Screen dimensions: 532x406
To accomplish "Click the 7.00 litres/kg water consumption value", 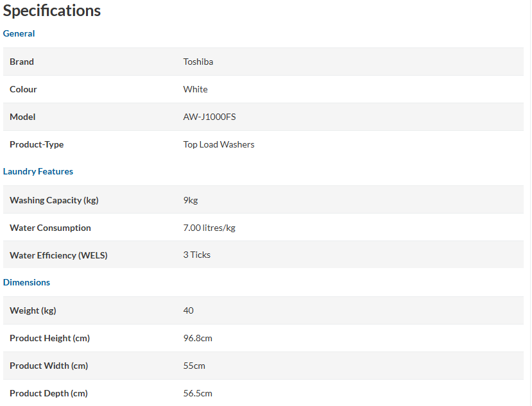I will [x=209, y=228].
